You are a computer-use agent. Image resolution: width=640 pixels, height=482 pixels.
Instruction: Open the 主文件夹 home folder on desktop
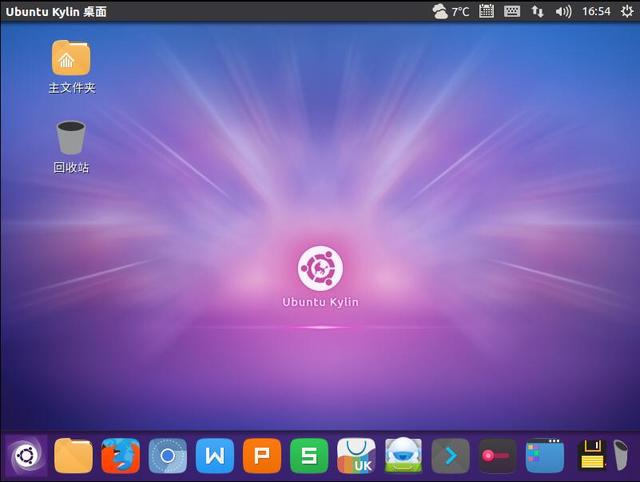(71, 59)
